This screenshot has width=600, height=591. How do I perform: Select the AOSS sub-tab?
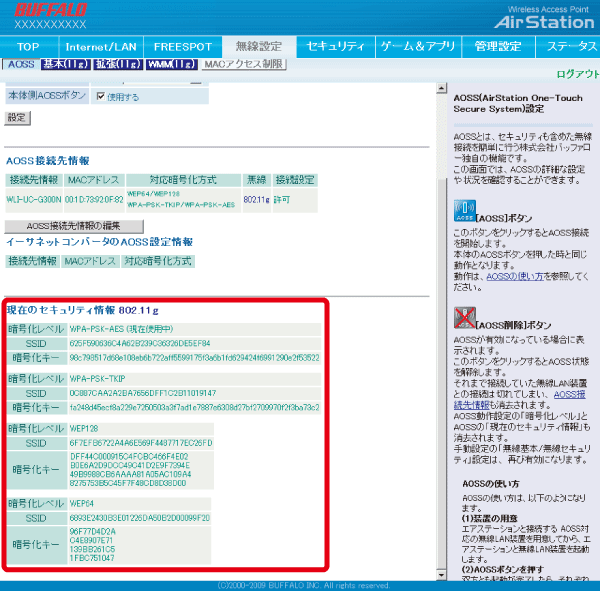(x=21, y=64)
